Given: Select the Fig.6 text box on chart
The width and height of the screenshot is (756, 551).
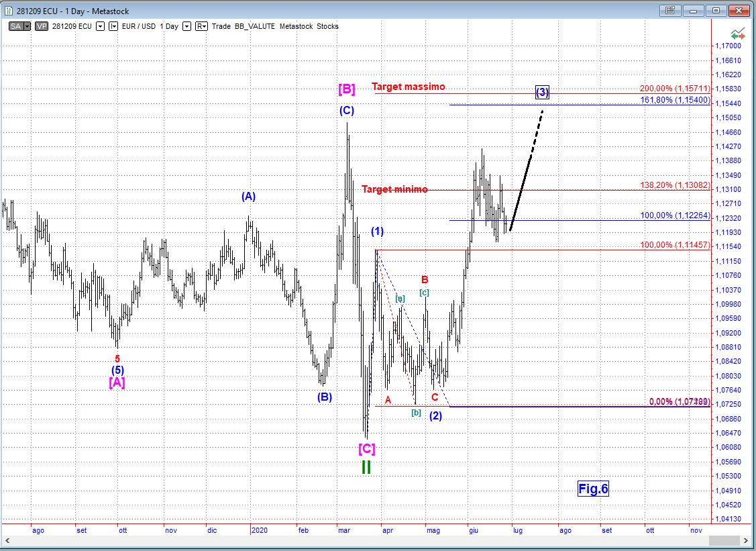Looking at the screenshot, I should tap(593, 489).
